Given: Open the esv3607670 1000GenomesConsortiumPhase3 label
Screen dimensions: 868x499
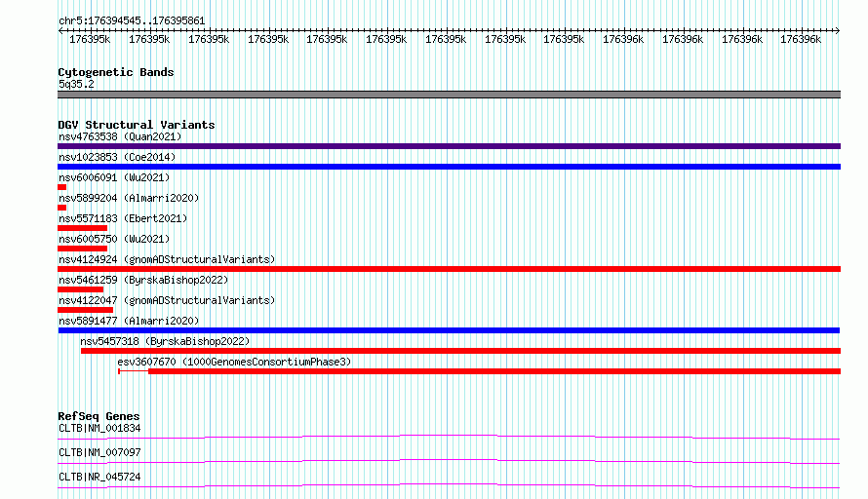Looking at the screenshot, I should point(234,362).
